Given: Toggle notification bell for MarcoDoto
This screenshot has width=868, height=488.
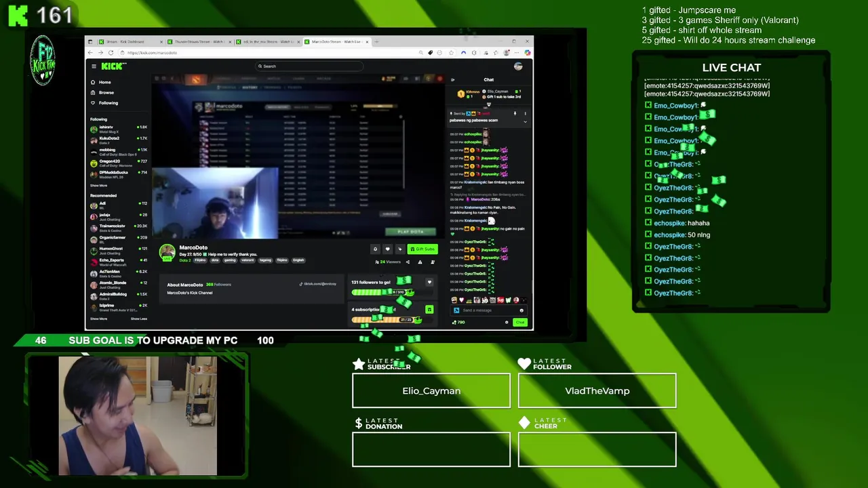Looking at the screenshot, I should [375, 249].
